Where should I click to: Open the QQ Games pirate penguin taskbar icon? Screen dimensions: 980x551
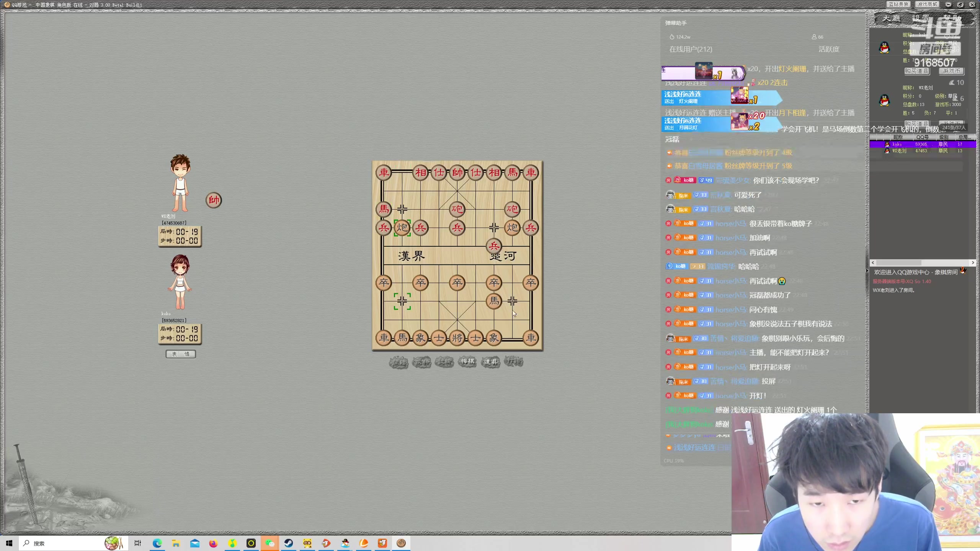[345, 543]
